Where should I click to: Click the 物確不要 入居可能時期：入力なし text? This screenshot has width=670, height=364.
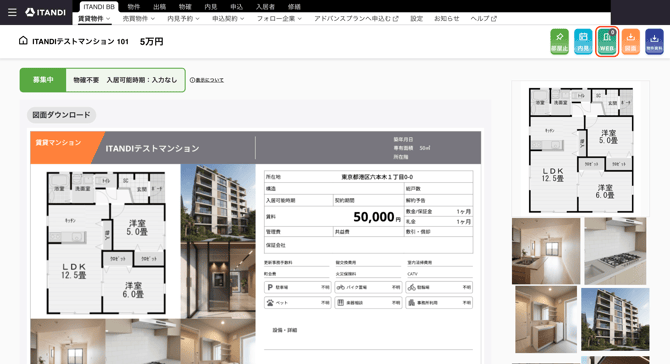125,80
